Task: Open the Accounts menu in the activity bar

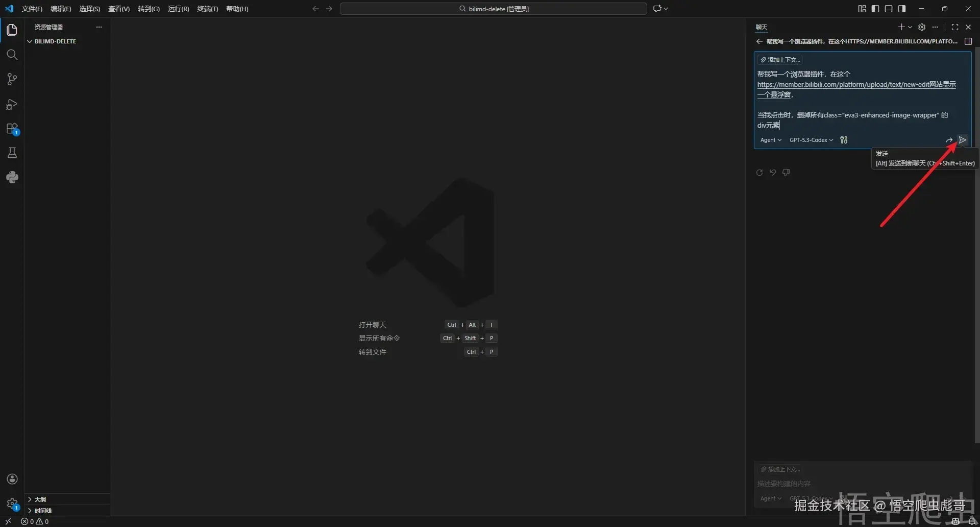Action: click(12, 479)
